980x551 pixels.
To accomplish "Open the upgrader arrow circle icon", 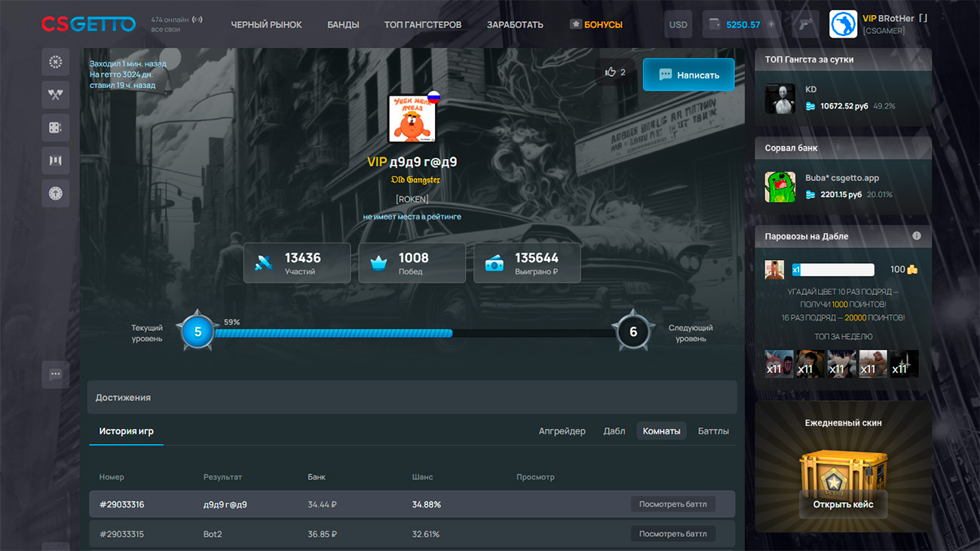I will (x=55, y=194).
